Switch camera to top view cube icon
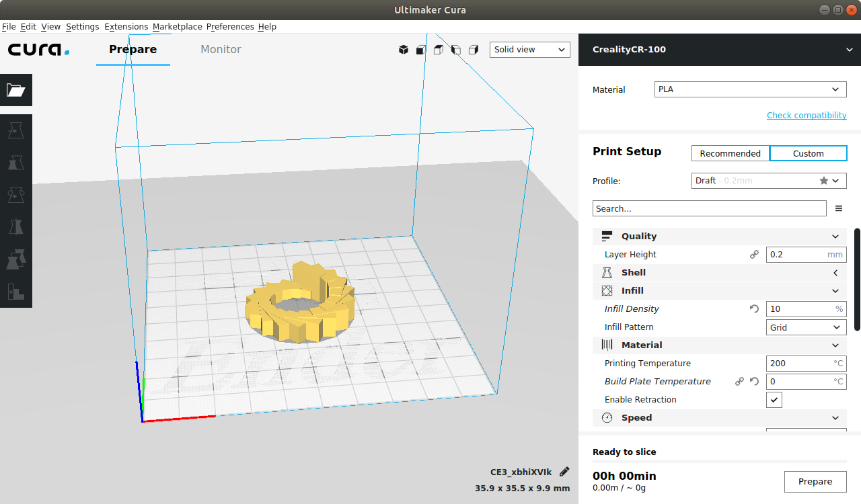The width and height of the screenshot is (861, 504). (x=439, y=50)
